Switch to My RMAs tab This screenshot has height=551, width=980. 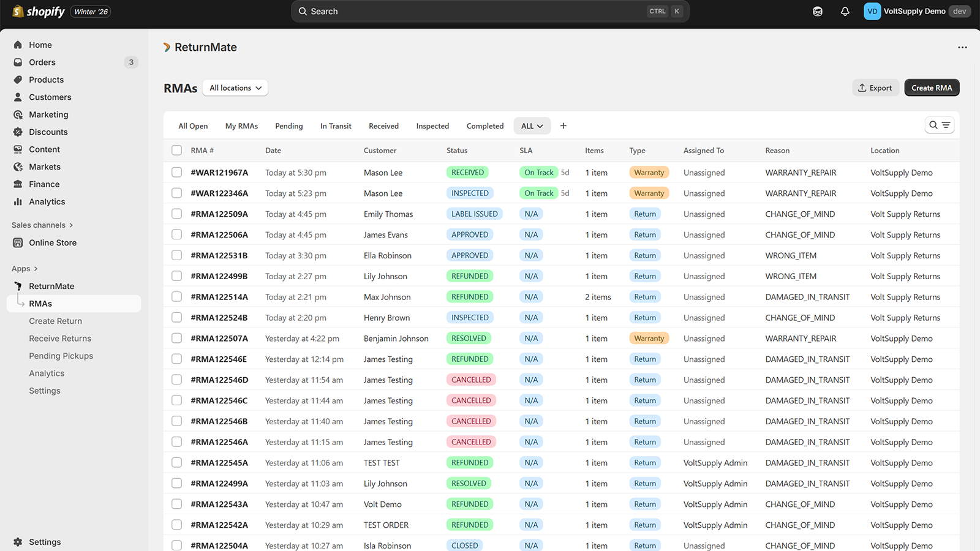click(x=241, y=126)
